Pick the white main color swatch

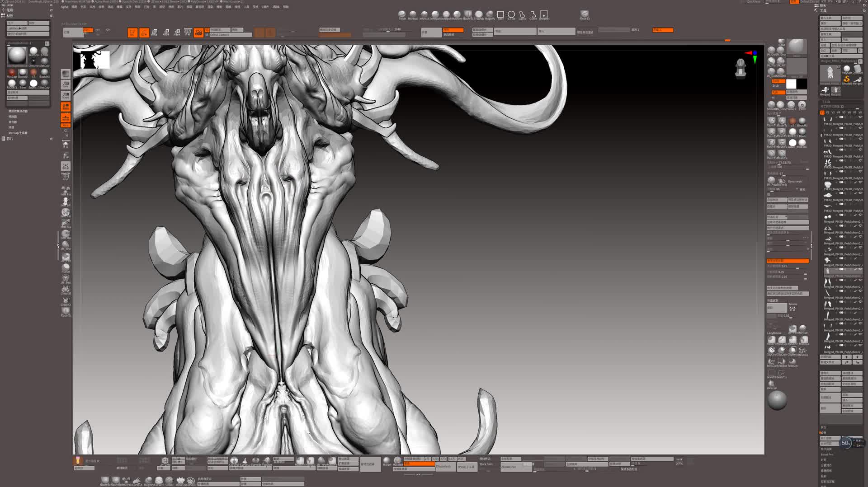791,84
